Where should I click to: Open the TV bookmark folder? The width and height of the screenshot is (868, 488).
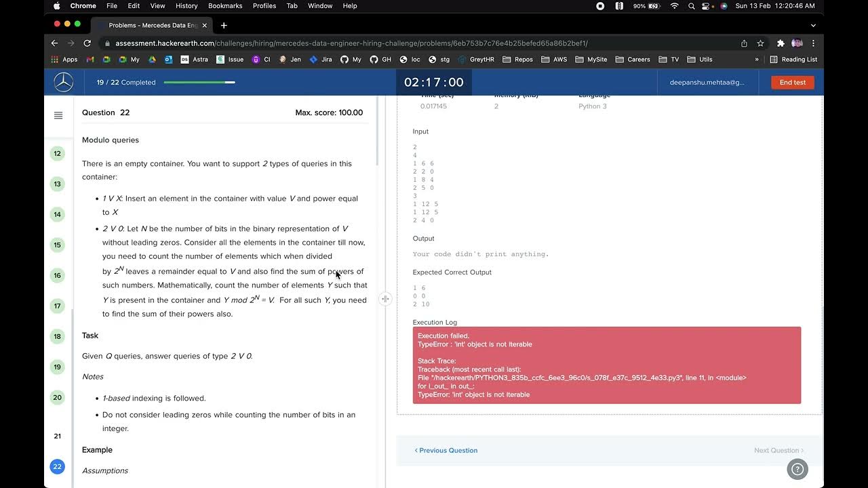coord(669,60)
